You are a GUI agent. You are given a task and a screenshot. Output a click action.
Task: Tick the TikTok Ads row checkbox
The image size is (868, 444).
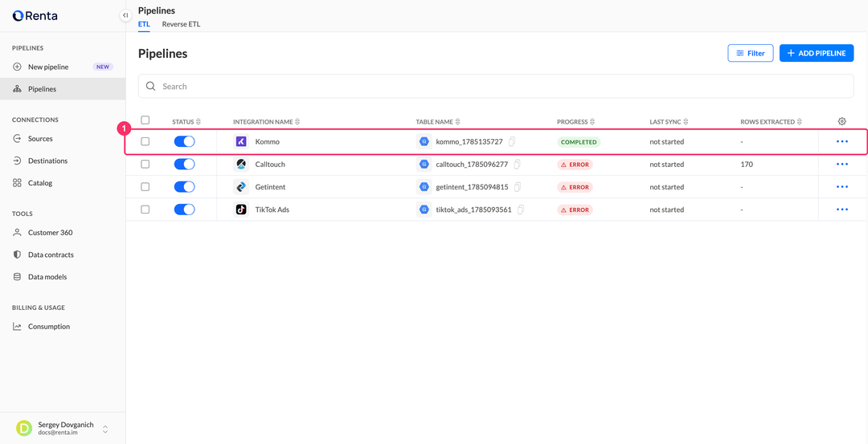(x=145, y=210)
